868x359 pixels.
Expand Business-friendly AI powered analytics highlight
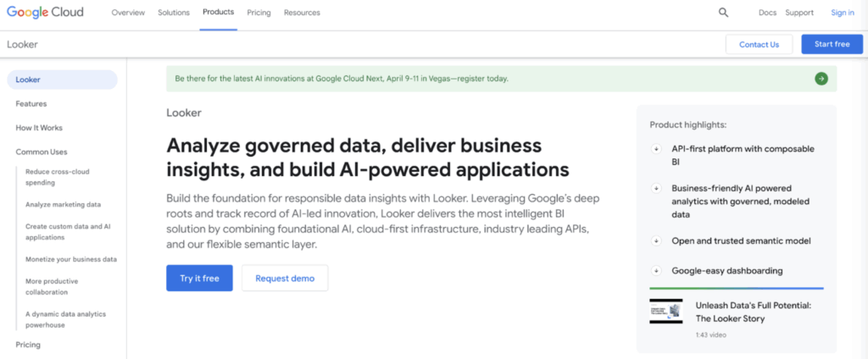(656, 188)
